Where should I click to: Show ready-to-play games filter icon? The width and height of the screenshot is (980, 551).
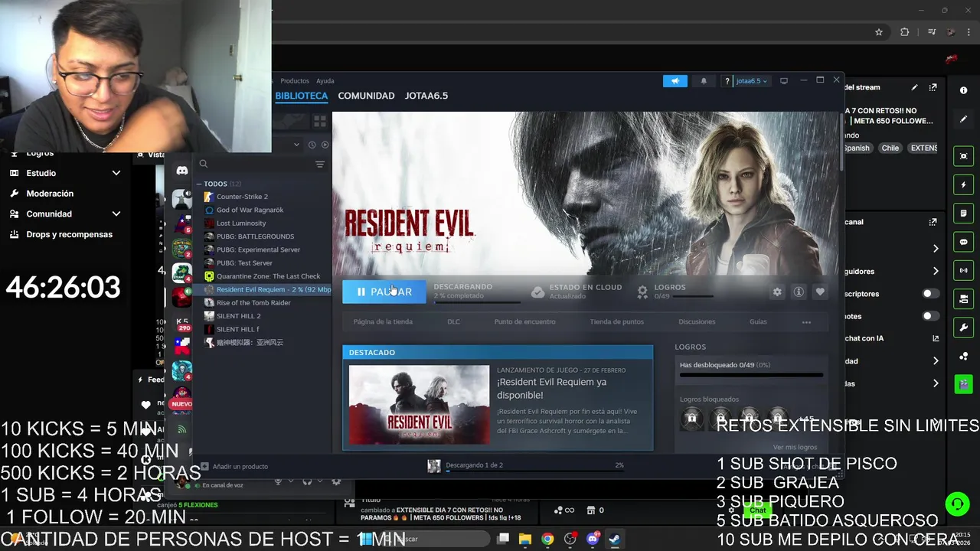pos(325,145)
